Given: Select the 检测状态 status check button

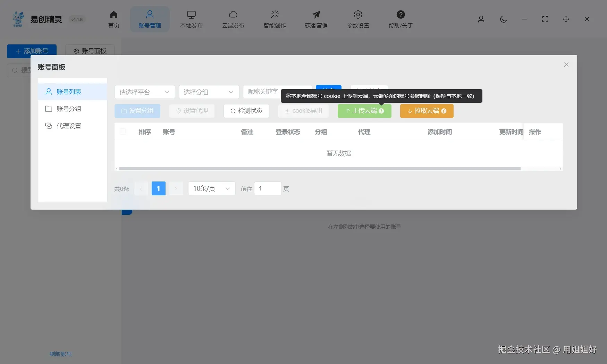Looking at the screenshot, I should [246, 111].
